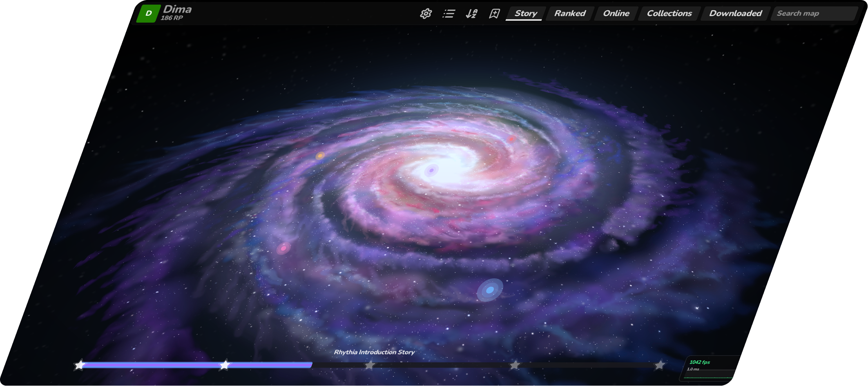This screenshot has height=386, width=868.
Task: Click the first star on the progress bar
Action: pos(80,365)
